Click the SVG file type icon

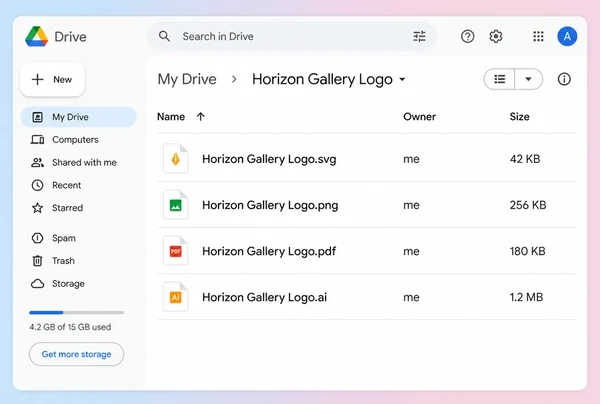pos(175,159)
